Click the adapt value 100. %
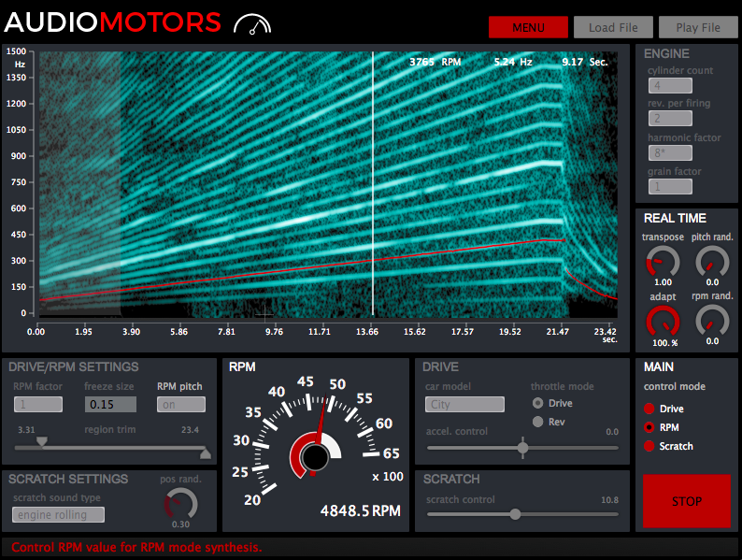The height and width of the screenshot is (560, 742). 664,343
